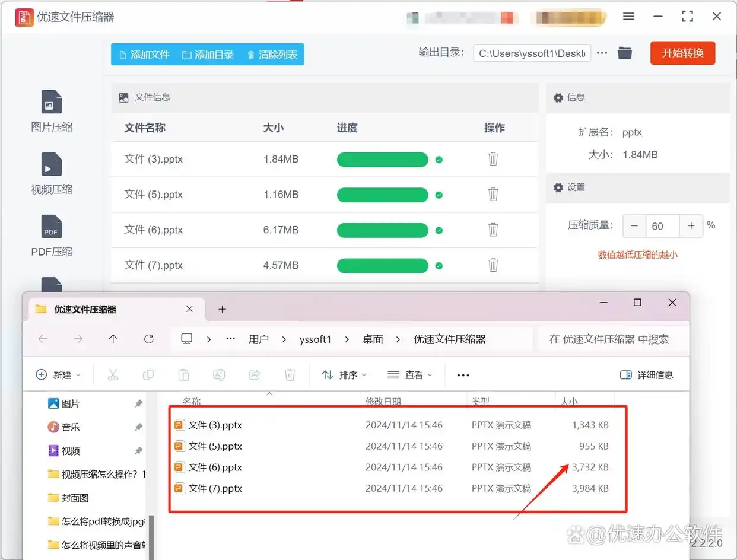
Task: Click the up-arrow navigation icon in Explorer
Action: click(x=114, y=338)
